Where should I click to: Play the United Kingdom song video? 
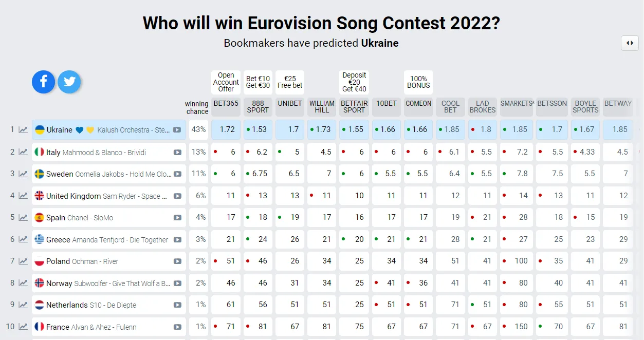coord(177,196)
